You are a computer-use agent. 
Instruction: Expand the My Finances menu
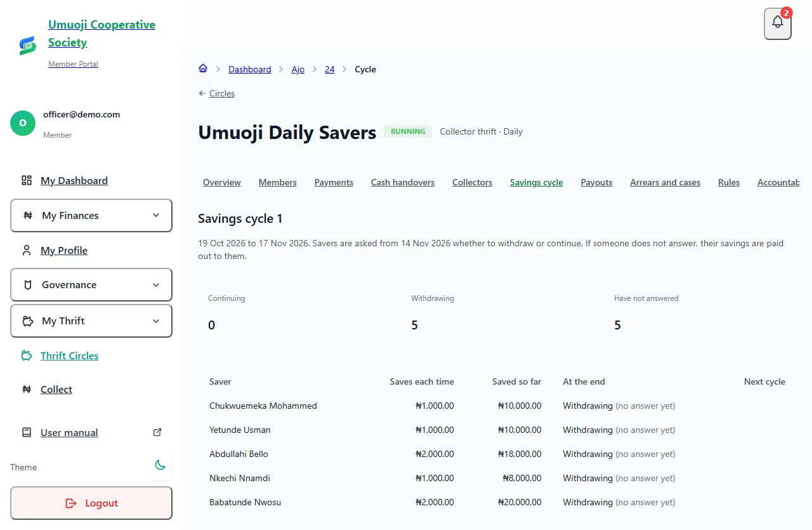(91, 216)
